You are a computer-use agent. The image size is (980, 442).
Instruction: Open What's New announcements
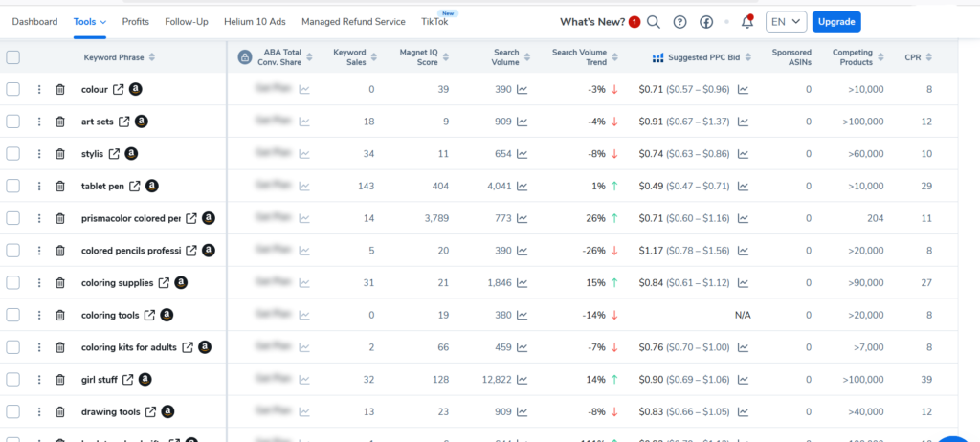click(600, 22)
